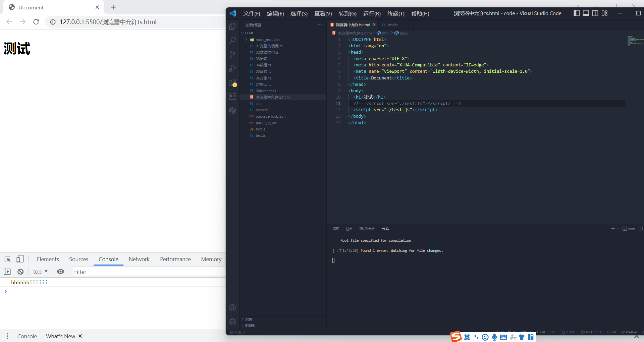This screenshot has width=644, height=342.
Task: Toggle the bottom panel visibility in VS Code
Action: (x=586, y=13)
